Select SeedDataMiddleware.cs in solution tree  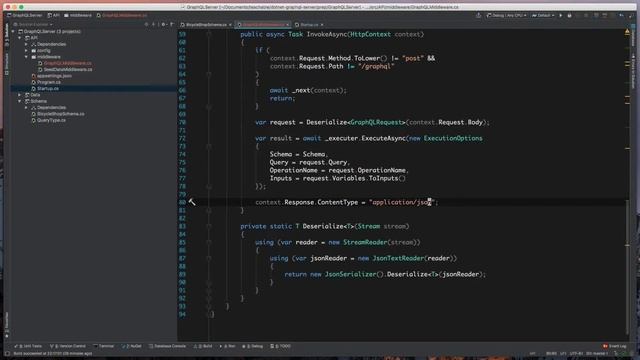tap(68, 69)
